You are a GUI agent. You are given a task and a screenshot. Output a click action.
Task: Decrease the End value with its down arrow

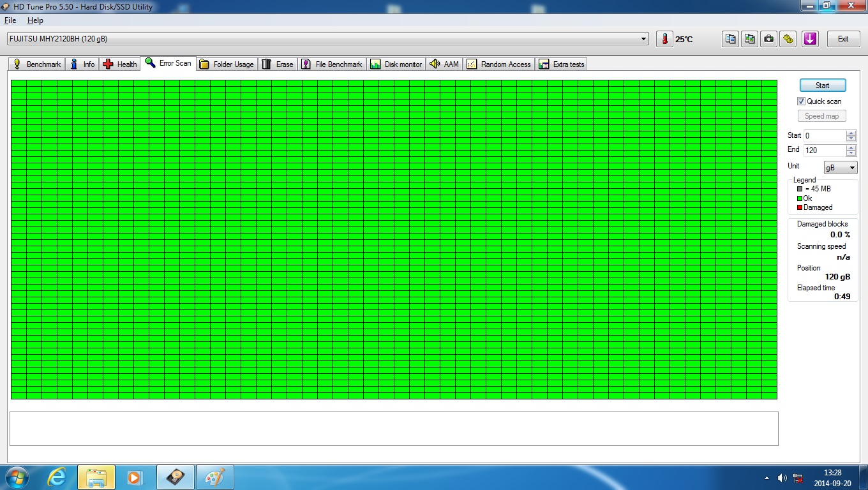point(851,153)
